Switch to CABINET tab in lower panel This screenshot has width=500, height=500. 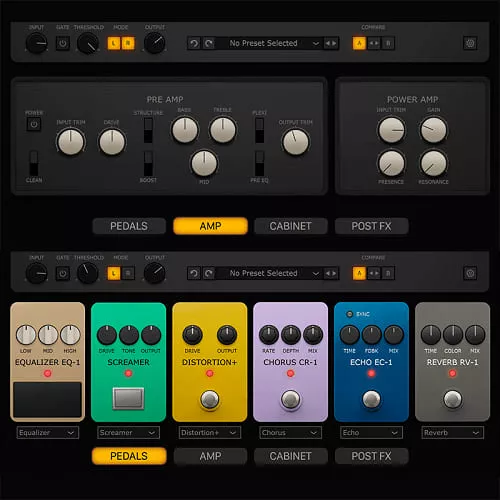point(291,456)
